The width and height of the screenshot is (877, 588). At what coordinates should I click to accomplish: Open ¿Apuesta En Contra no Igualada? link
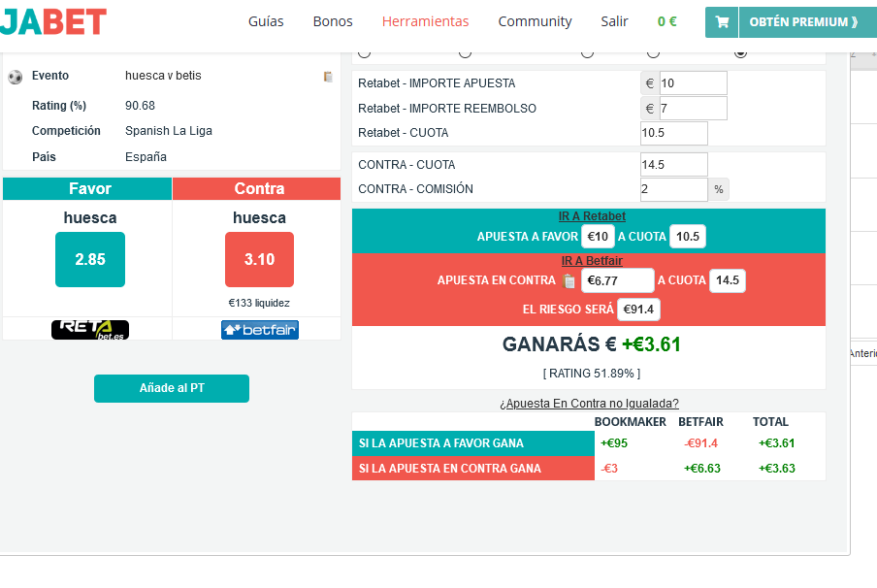[589, 404]
